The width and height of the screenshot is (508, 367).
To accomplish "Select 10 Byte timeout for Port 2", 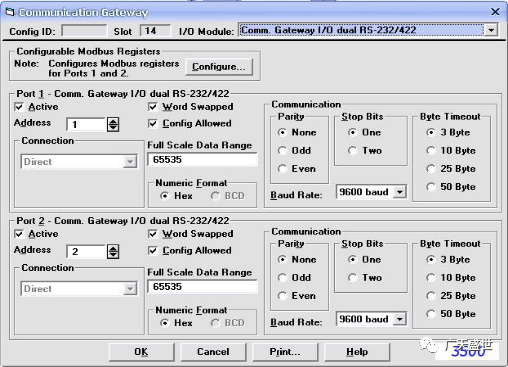I will click(431, 278).
